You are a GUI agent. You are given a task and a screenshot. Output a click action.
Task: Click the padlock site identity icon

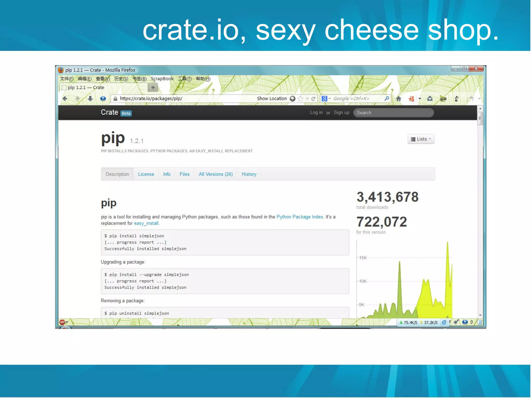click(x=115, y=98)
